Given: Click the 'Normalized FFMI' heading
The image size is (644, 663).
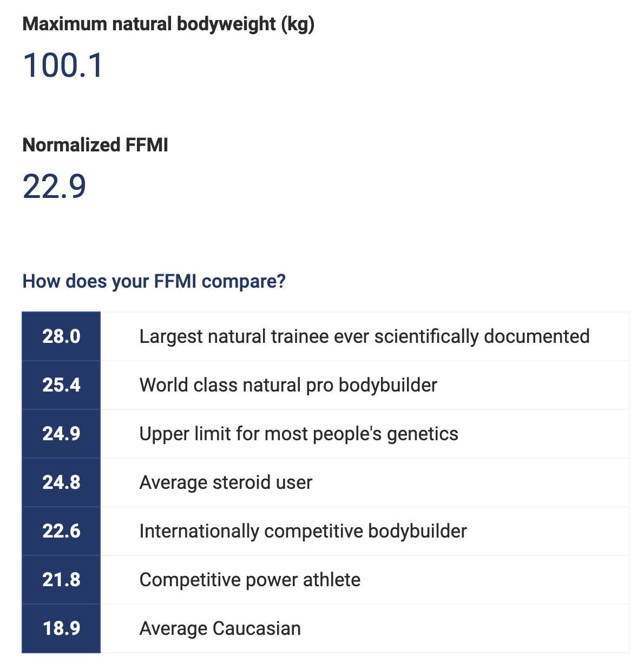Looking at the screenshot, I should coord(95,145).
